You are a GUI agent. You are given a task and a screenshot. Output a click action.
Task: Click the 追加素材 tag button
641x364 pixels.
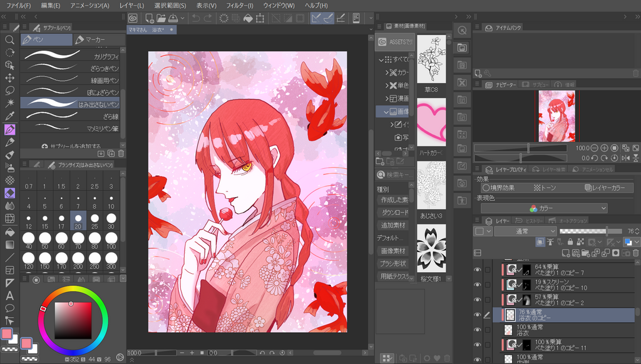click(392, 225)
